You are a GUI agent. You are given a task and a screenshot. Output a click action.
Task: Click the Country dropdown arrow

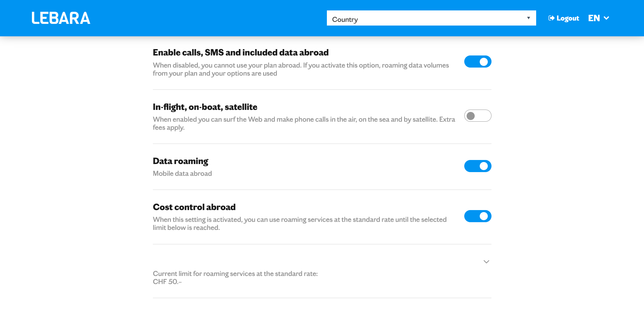[x=528, y=18]
